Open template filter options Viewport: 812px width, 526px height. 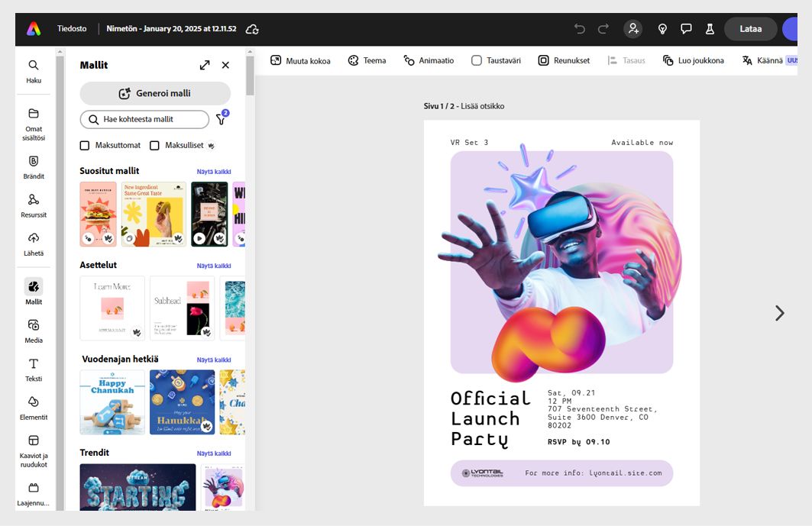pyautogui.click(x=220, y=120)
